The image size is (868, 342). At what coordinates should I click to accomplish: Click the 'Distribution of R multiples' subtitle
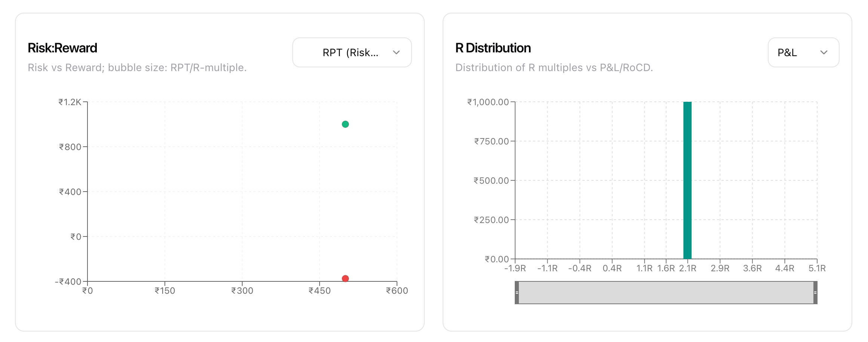pos(554,67)
